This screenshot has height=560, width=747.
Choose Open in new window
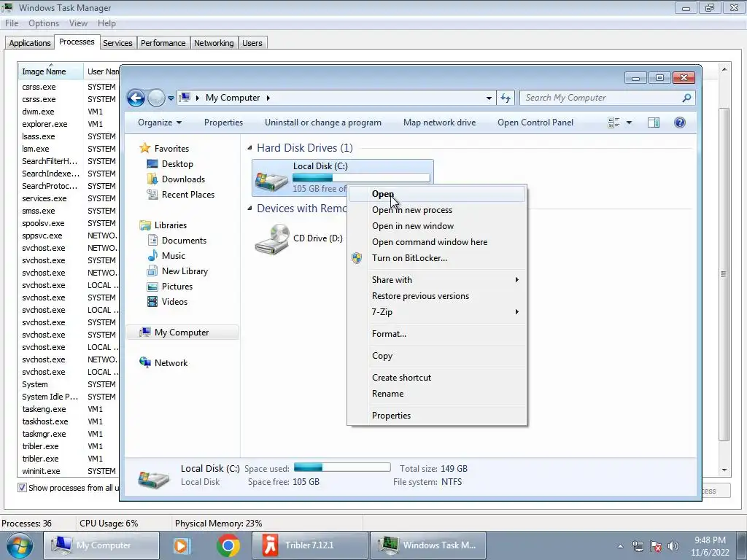click(x=437, y=226)
